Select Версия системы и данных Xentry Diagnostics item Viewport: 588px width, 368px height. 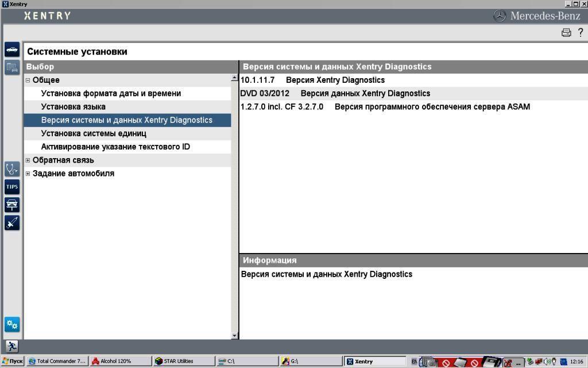[127, 120]
